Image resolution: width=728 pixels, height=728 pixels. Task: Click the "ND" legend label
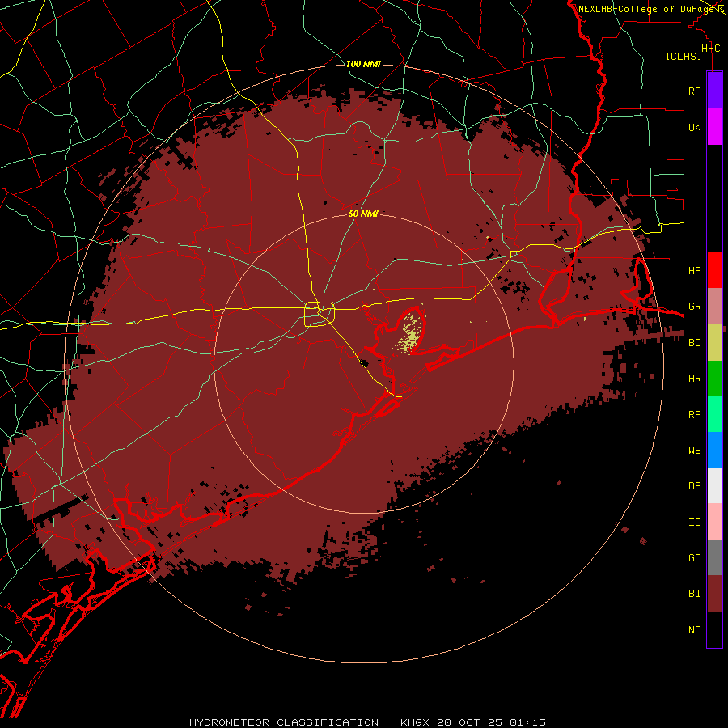tap(694, 630)
